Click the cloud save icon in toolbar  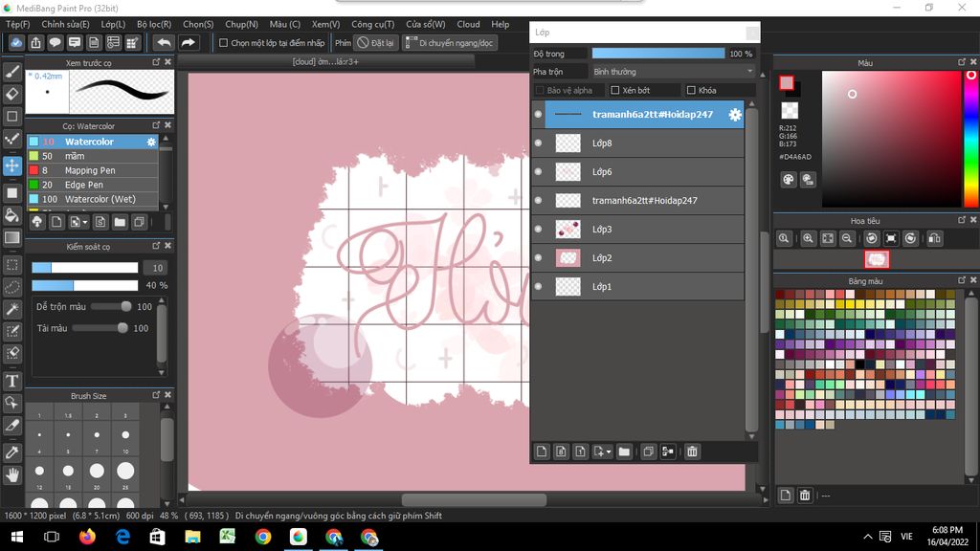point(16,42)
